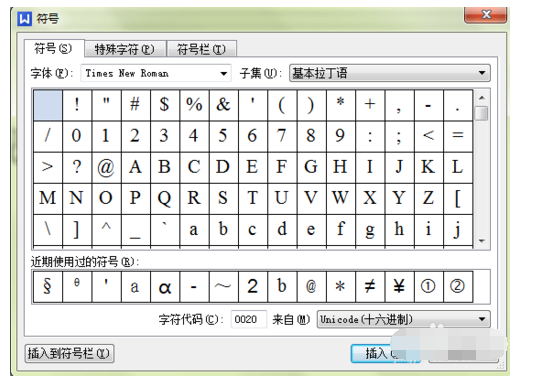
Task: Choose the theta θ recent symbol
Action: (x=77, y=286)
